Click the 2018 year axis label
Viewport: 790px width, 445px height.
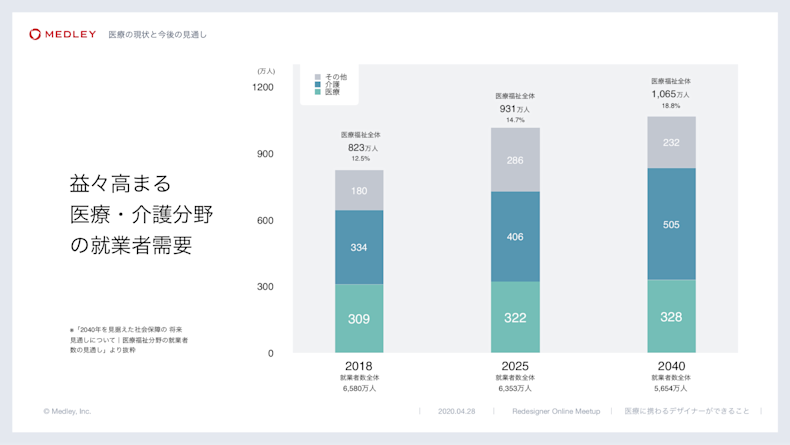point(359,366)
